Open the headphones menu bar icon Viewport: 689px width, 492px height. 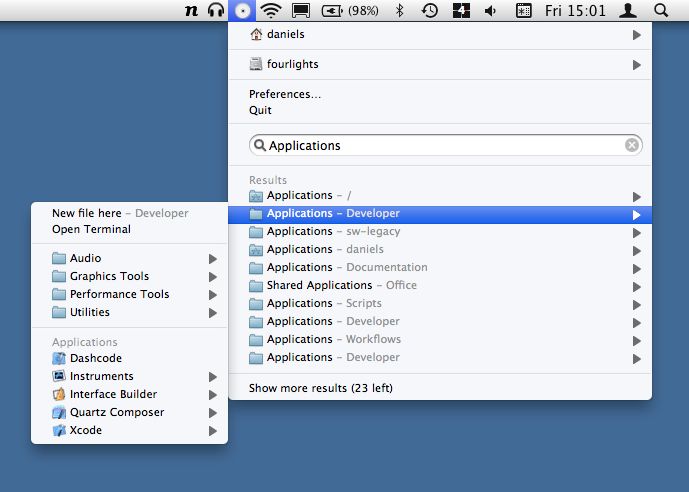pos(216,10)
